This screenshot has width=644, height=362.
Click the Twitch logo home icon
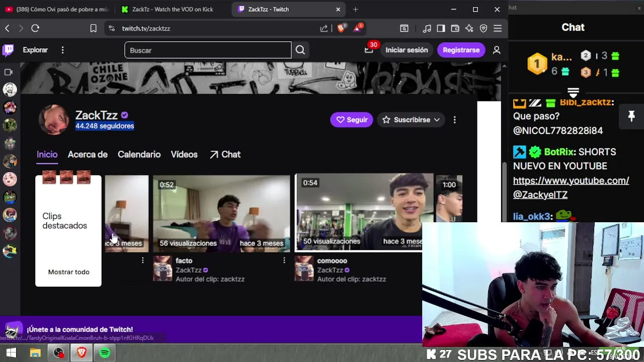pos(9,50)
